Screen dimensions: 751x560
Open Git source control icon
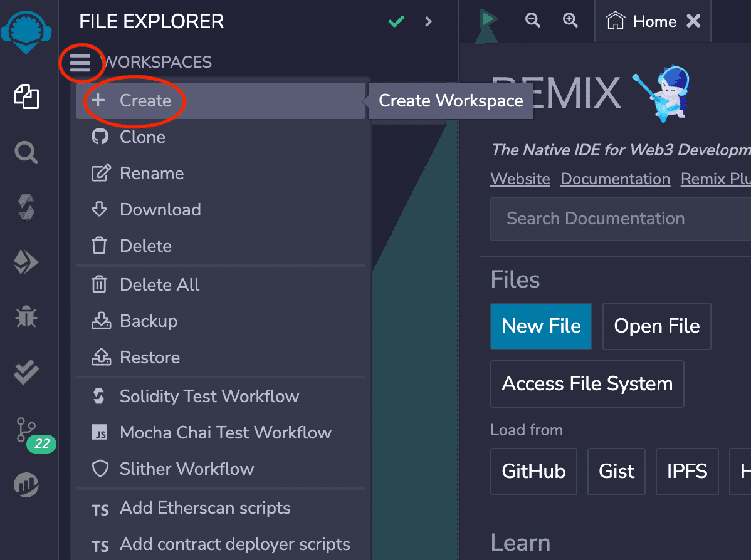pos(26,430)
